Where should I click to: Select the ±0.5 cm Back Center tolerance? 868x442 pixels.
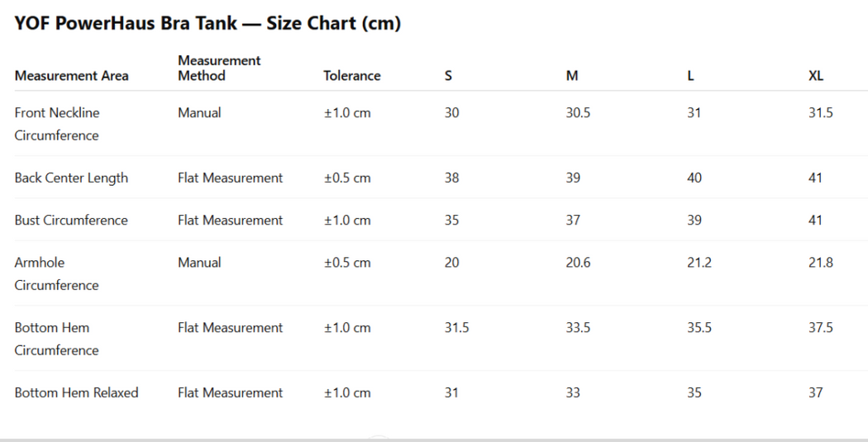coord(347,178)
